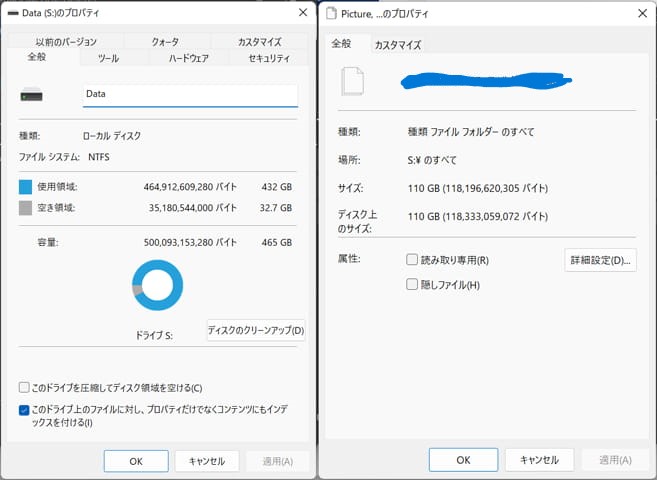Click size value 110 GB (118,196,620,305 バイト)
The width and height of the screenshot is (657, 480).
point(478,188)
